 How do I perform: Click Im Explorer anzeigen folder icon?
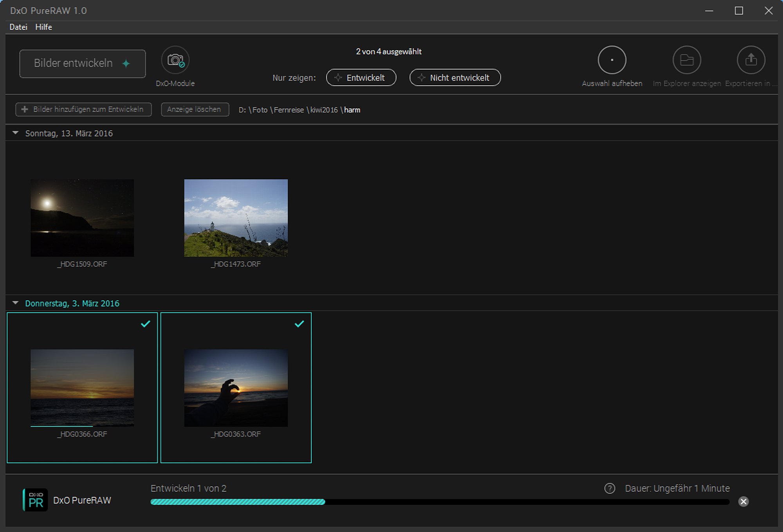[686, 60]
